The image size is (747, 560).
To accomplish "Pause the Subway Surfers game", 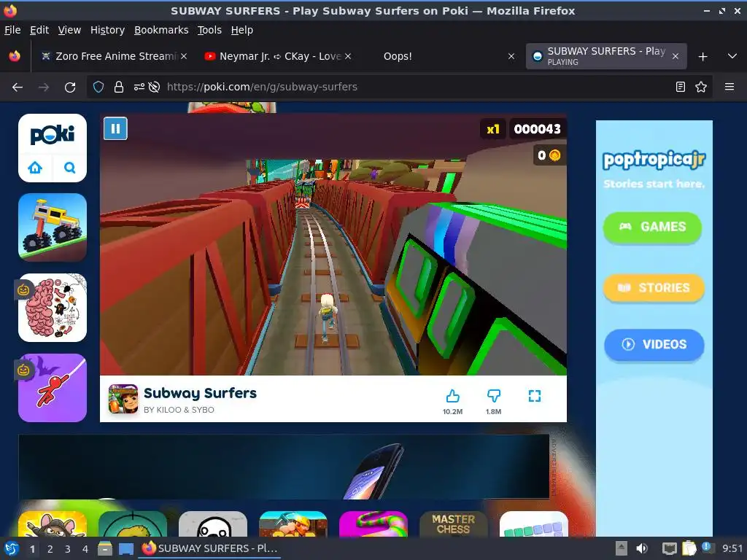I will (115, 128).
